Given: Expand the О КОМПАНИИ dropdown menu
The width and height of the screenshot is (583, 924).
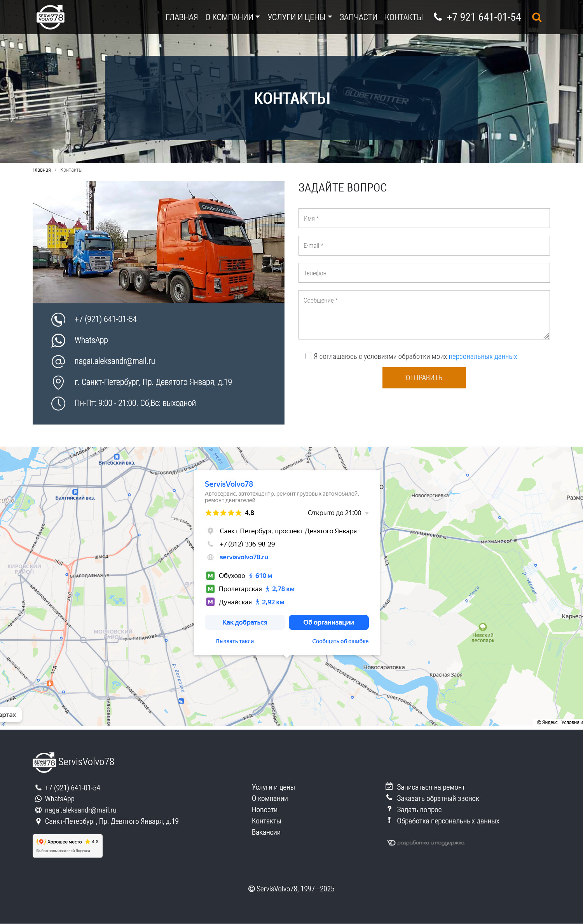Looking at the screenshot, I should tap(232, 17).
